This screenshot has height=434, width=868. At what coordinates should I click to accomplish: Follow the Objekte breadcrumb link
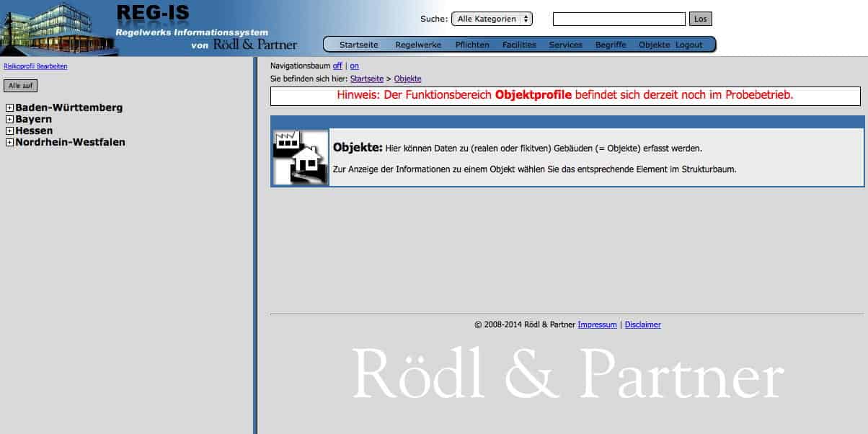tap(407, 79)
